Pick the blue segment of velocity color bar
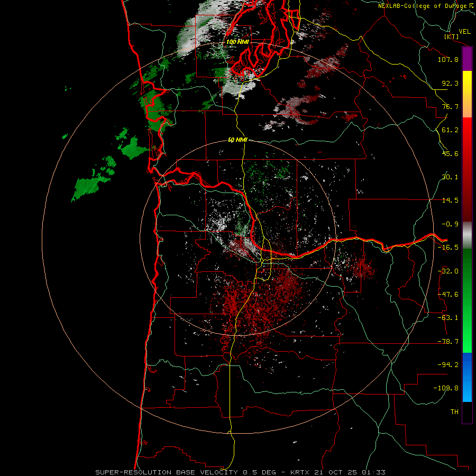The image size is (476, 476). point(467,377)
